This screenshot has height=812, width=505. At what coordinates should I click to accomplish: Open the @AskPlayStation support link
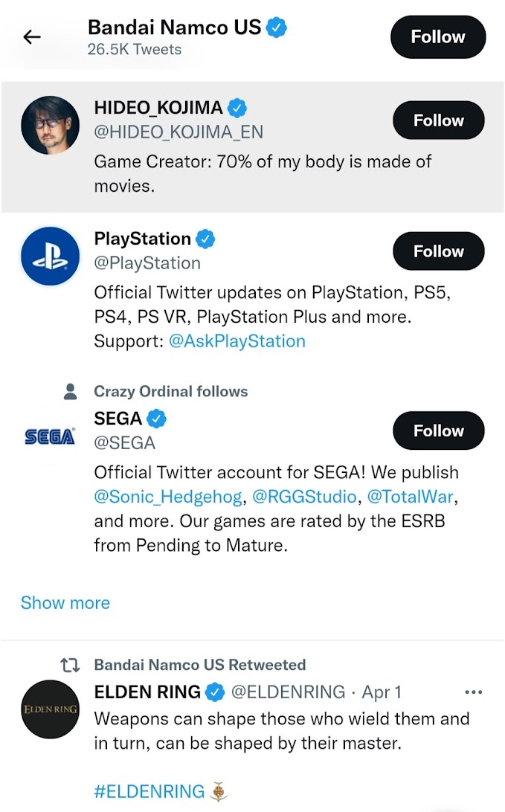[x=237, y=341]
